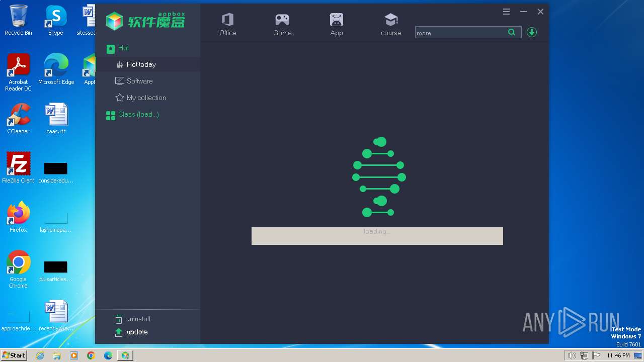Click the uninstall trash can icon
This screenshot has width=644, height=362.
(119, 319)
